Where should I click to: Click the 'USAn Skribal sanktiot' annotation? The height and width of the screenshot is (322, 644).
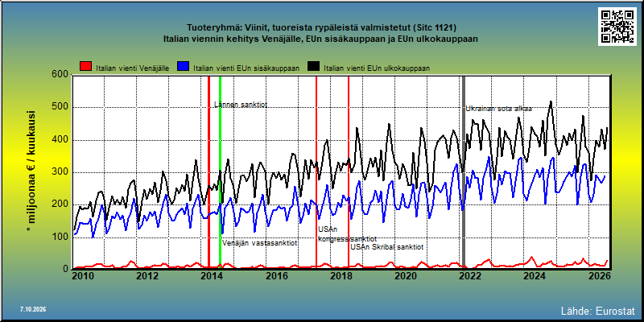tap(386, 247)
